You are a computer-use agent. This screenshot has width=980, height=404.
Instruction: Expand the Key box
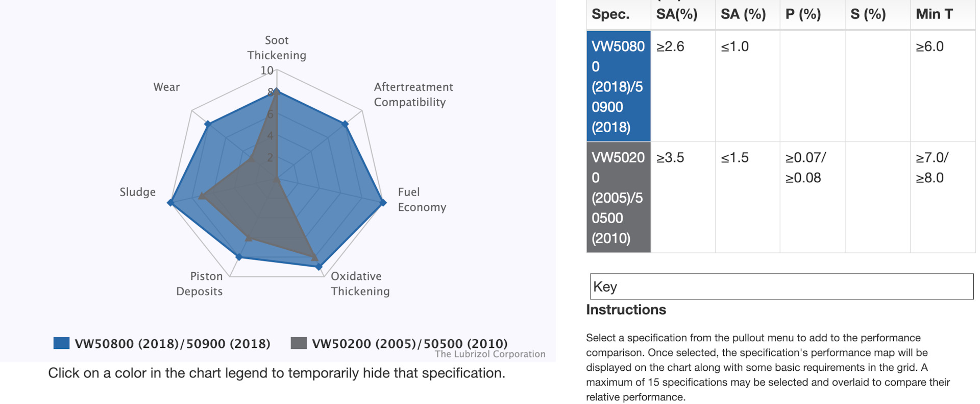point(781,287)
